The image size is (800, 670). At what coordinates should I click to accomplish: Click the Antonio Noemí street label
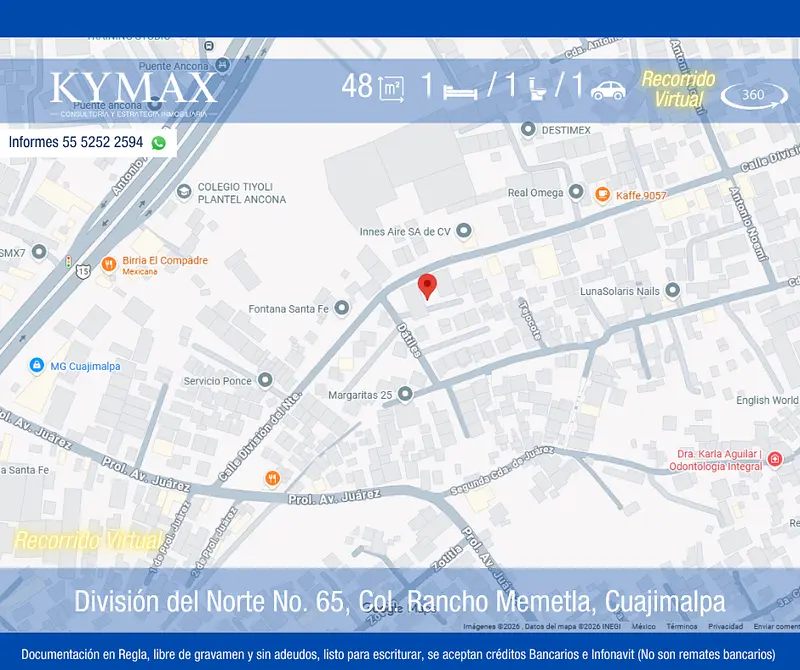click(748, 224)
